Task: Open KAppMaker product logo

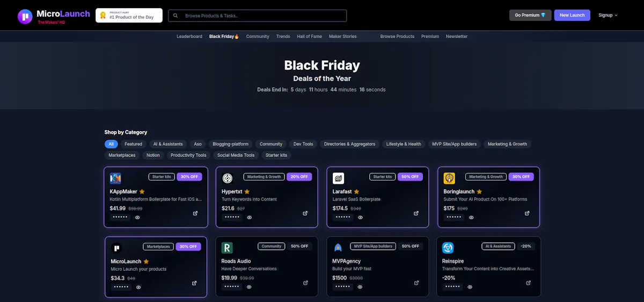Action: click(x=115, y=178)
